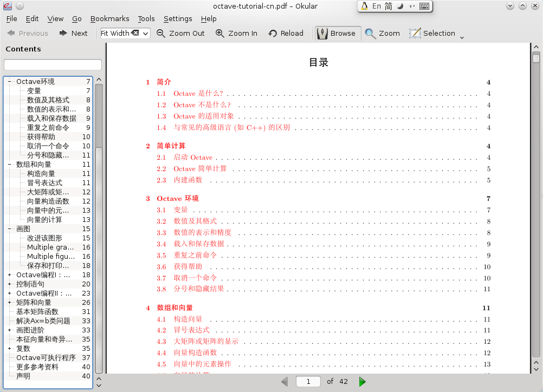This screenshot has height=392, width=543.
Task: Click the Zoom In magnifier icon
Action: [220, 33]
